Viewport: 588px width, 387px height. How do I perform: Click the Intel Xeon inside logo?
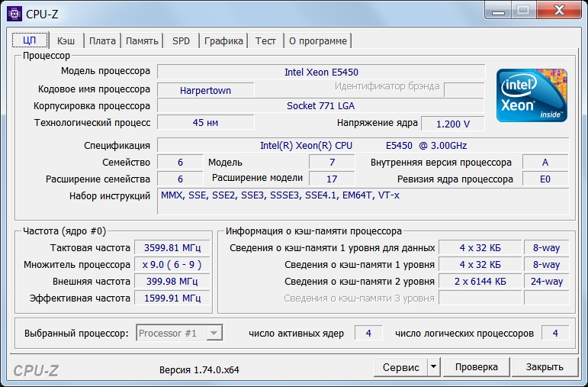click(x=532, y=95)
